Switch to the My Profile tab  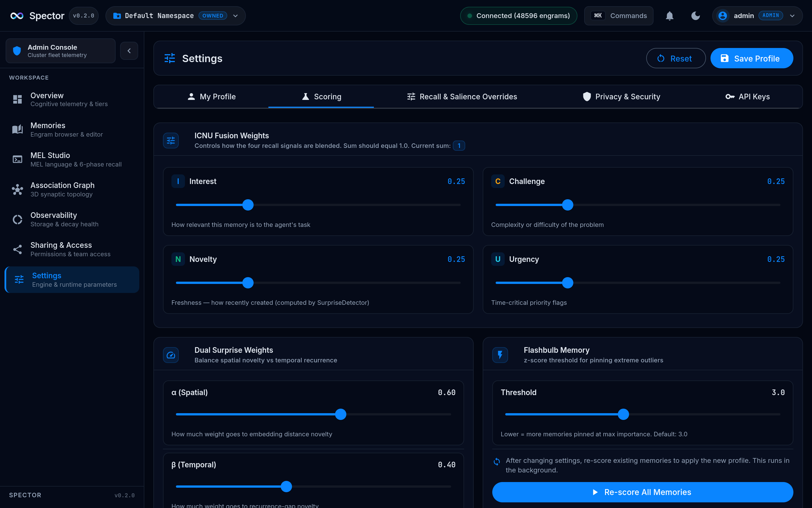211,97
